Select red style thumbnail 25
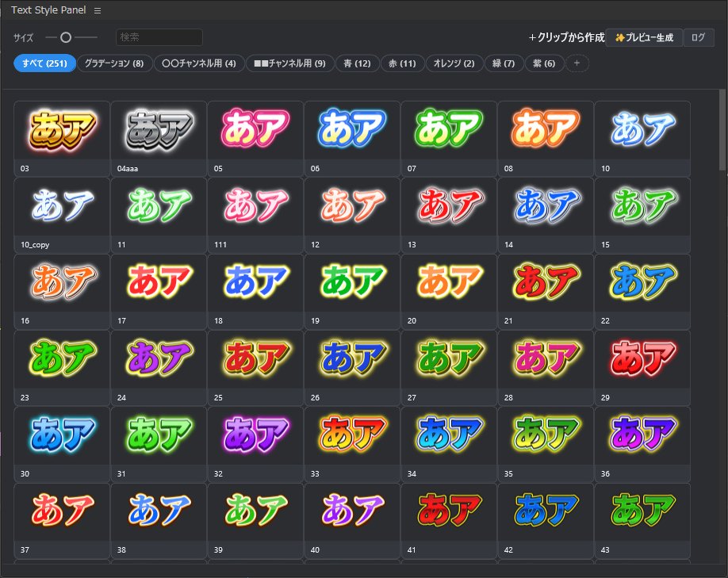The image size is (728, 578). (x=255, y=368)
